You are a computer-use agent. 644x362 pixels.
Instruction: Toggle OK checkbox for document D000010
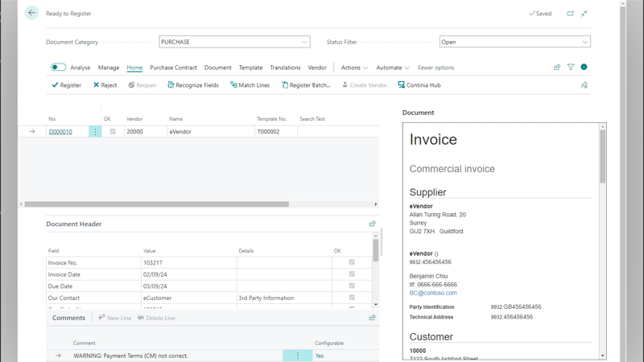113,131
